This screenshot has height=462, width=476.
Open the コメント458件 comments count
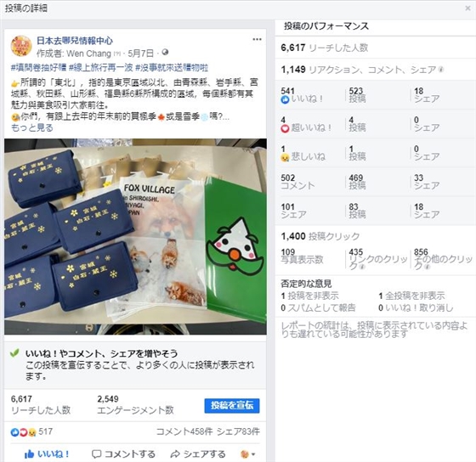[x=184, y=431]
